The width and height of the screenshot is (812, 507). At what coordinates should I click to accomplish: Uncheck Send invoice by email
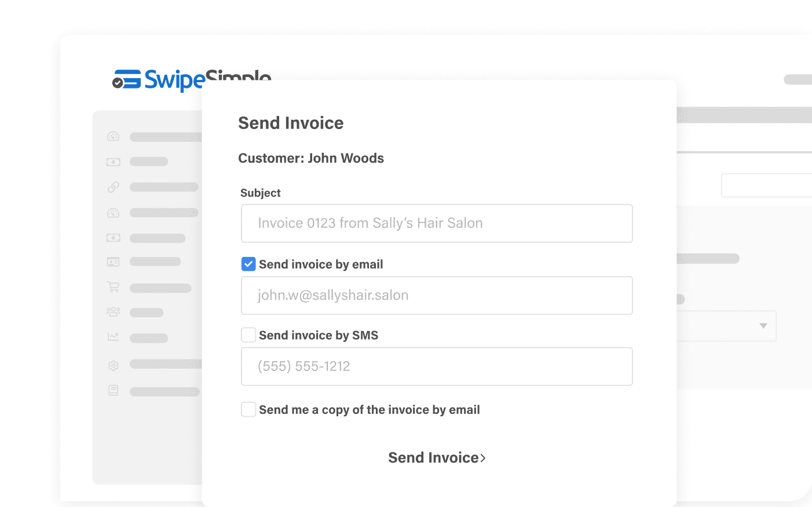tap(248, 264)
